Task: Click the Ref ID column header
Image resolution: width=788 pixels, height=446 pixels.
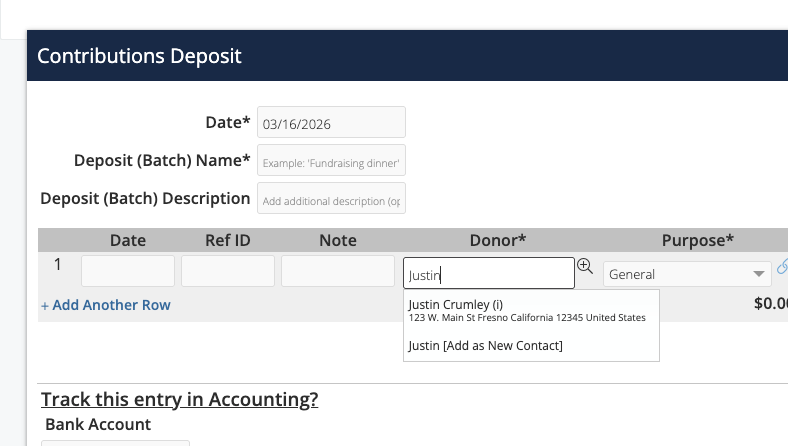Action: (x=228, y=240)
